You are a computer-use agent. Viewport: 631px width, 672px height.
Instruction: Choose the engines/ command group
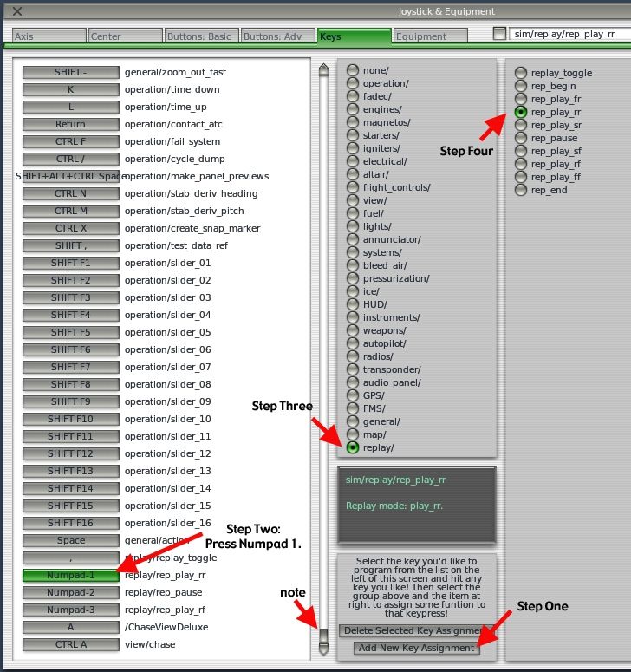point(353,109)
